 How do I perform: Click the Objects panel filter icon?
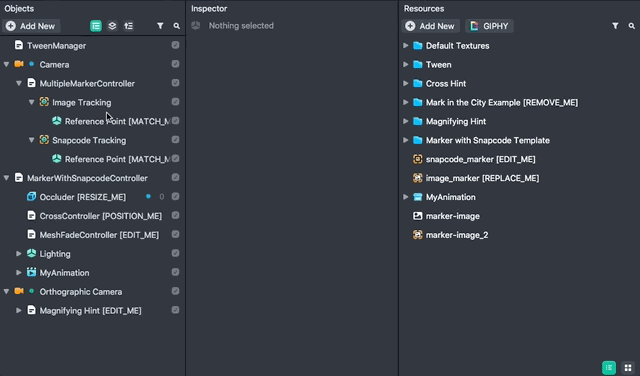[160, 26]
